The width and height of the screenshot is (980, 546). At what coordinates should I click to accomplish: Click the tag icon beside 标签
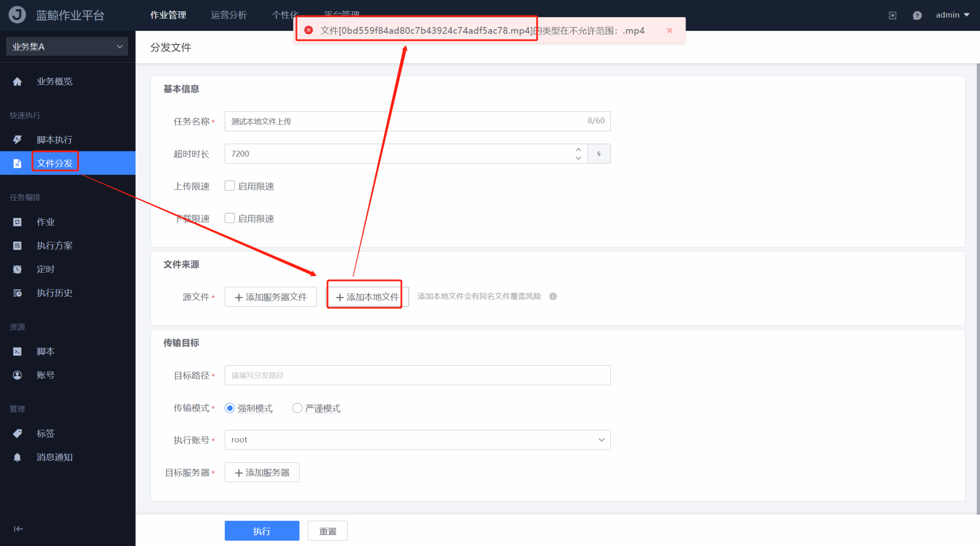[x=17, y=434]
